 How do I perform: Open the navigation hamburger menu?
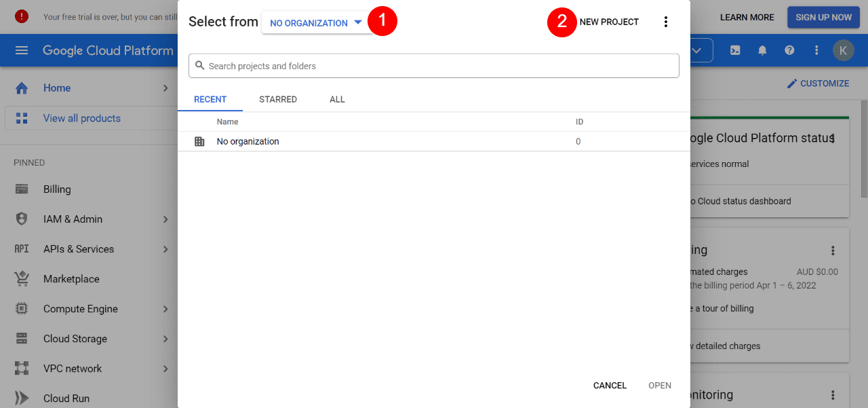22,50
